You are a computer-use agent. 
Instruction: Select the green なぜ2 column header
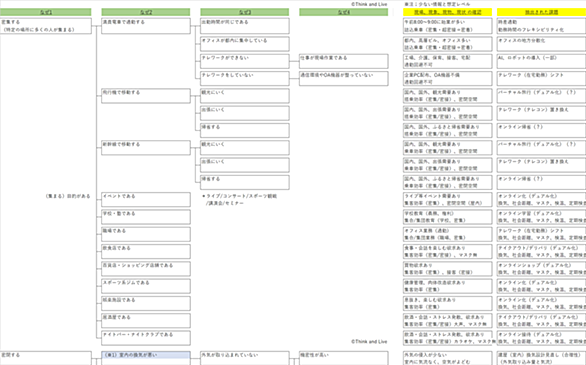[x=146, y=12]
